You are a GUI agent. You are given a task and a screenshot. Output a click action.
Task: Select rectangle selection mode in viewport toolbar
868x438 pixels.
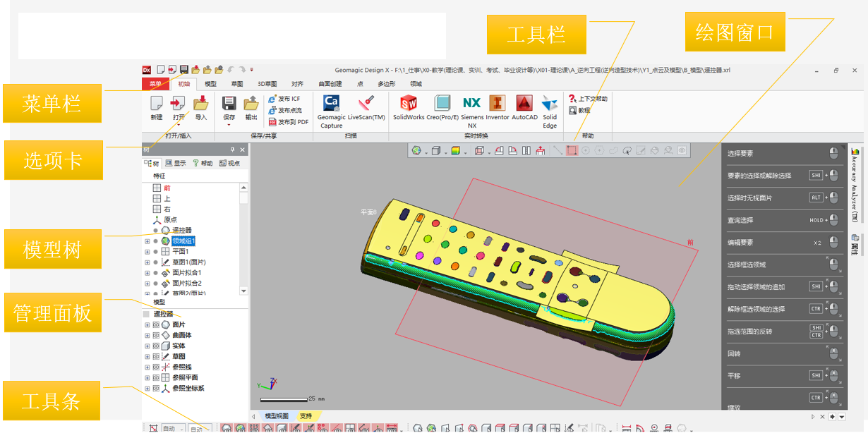click(572, 150)
